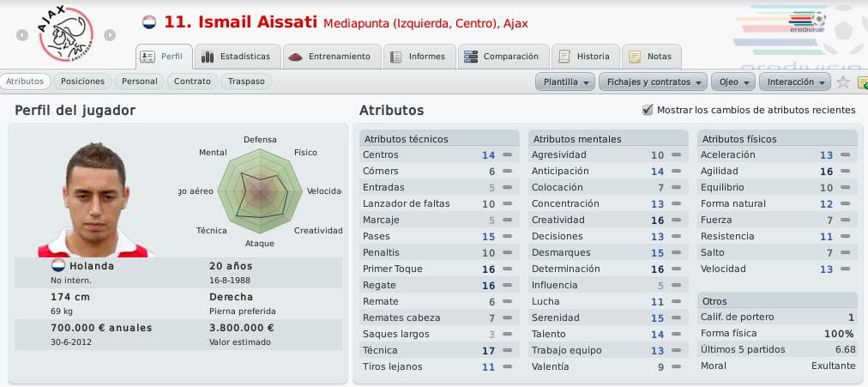The image size is (868, 387).
Task: Click the favorite star icon
Action: click(842, 82)
